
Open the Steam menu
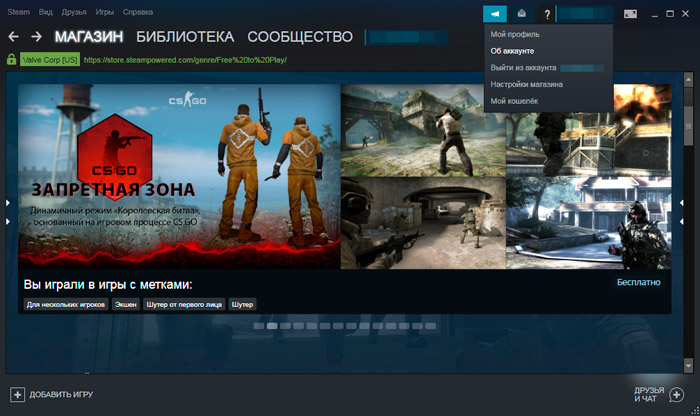[x=18, y=12]
